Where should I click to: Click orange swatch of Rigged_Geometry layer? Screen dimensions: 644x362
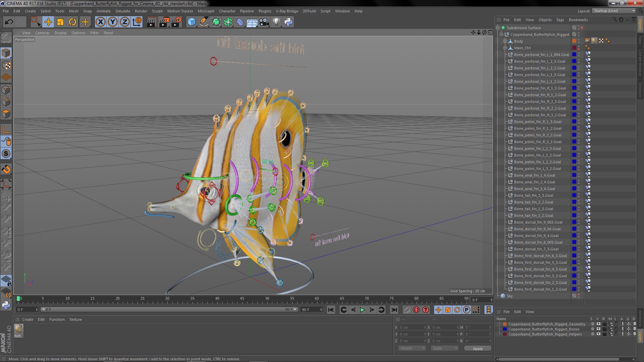504,324
